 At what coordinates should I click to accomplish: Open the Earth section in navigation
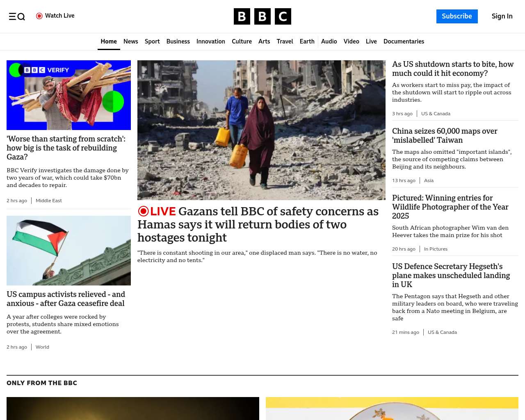point(307,41)
